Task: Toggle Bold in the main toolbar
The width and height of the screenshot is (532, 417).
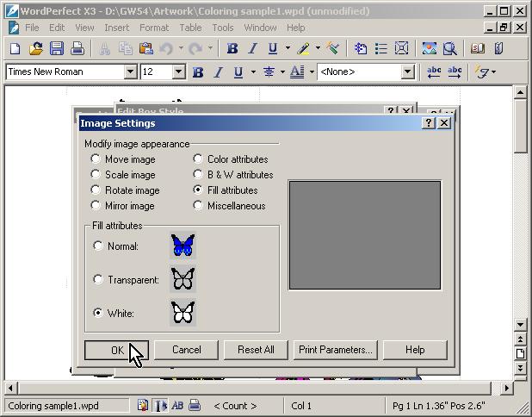Action: [232, 48]
